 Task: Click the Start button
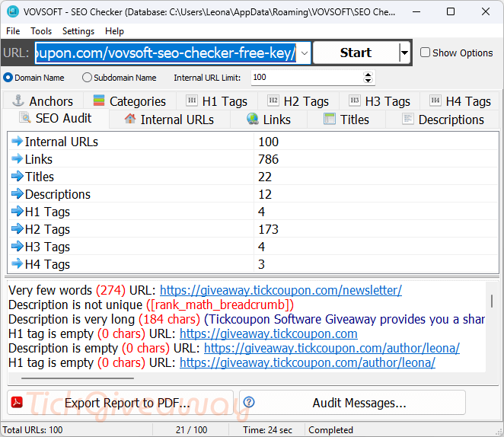(356, 53)
